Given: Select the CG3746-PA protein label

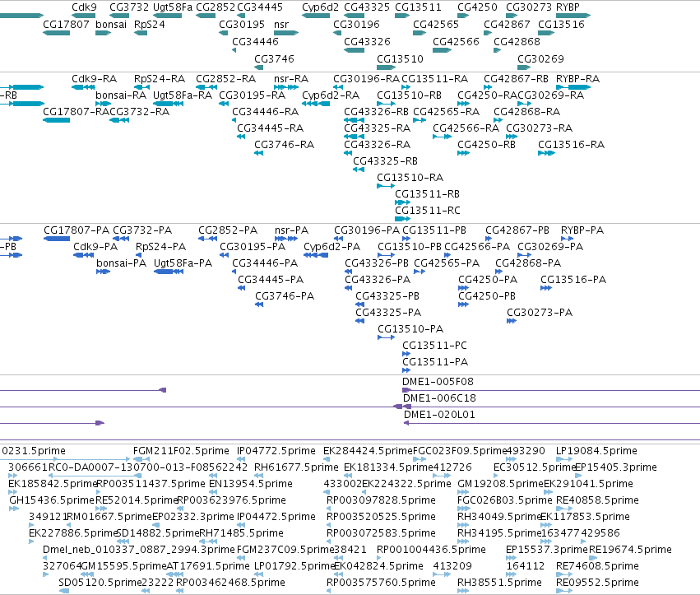Looking at the screenshot, I should pyautogui.click(x=285, y=296).
